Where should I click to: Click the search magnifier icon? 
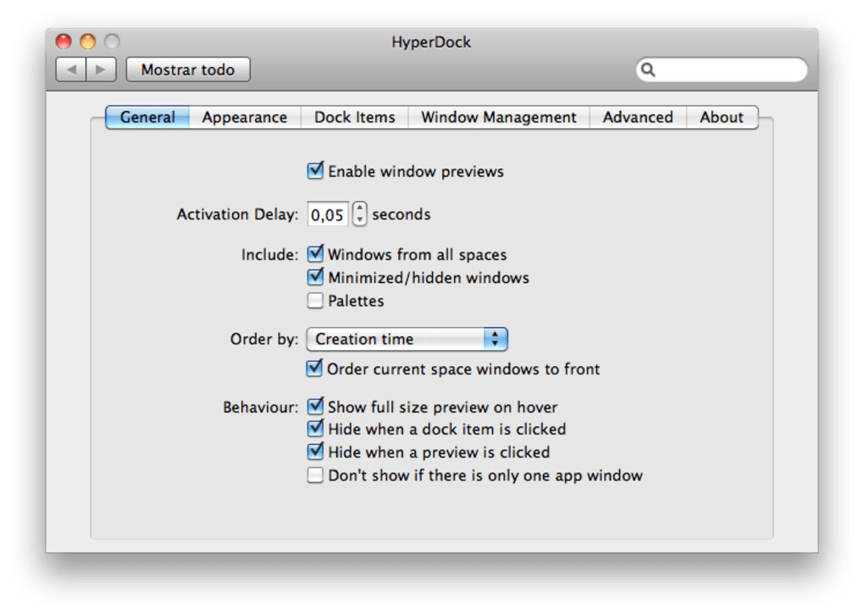648,69
